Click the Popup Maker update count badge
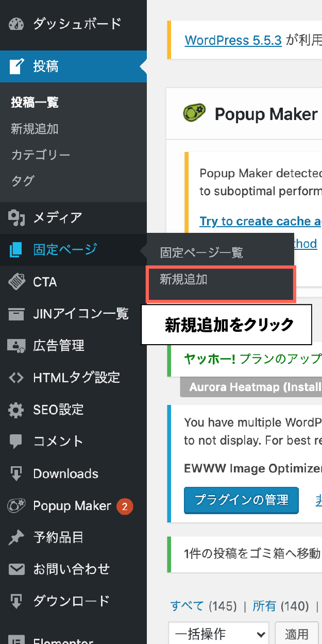 click(125, 506)
